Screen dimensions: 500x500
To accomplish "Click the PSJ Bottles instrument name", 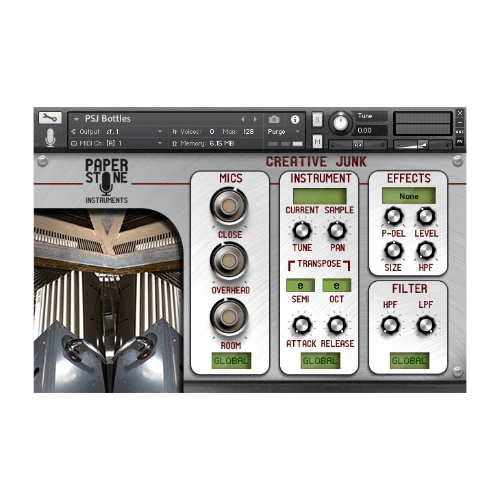I will tap(108, 119).
